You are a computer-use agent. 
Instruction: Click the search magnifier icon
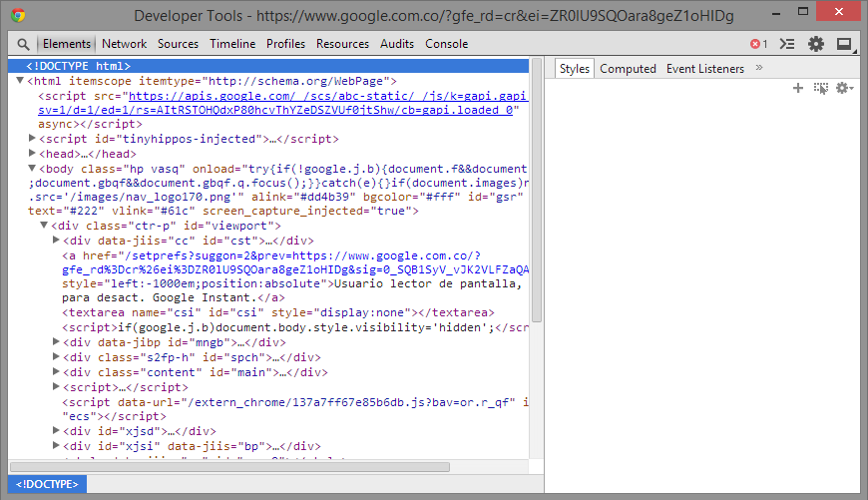23,44
